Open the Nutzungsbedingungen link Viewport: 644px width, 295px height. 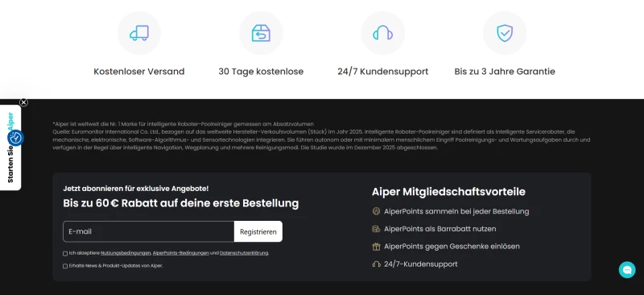click(x=126, y=253)
